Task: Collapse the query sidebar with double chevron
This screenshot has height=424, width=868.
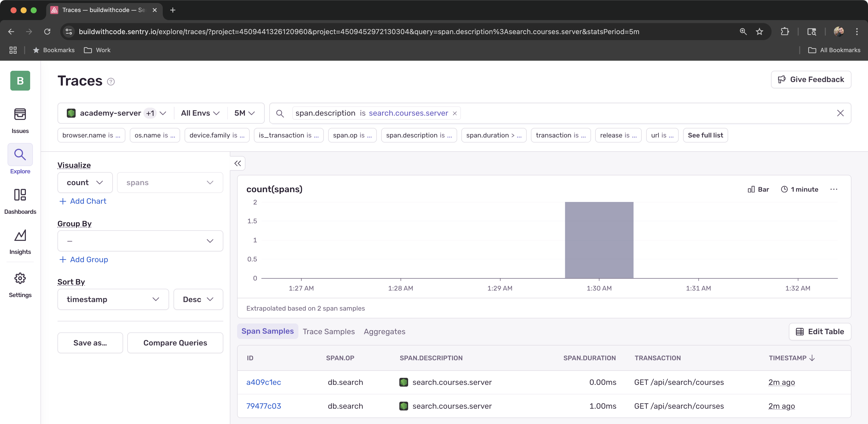Action: click(x=238, y=163)
